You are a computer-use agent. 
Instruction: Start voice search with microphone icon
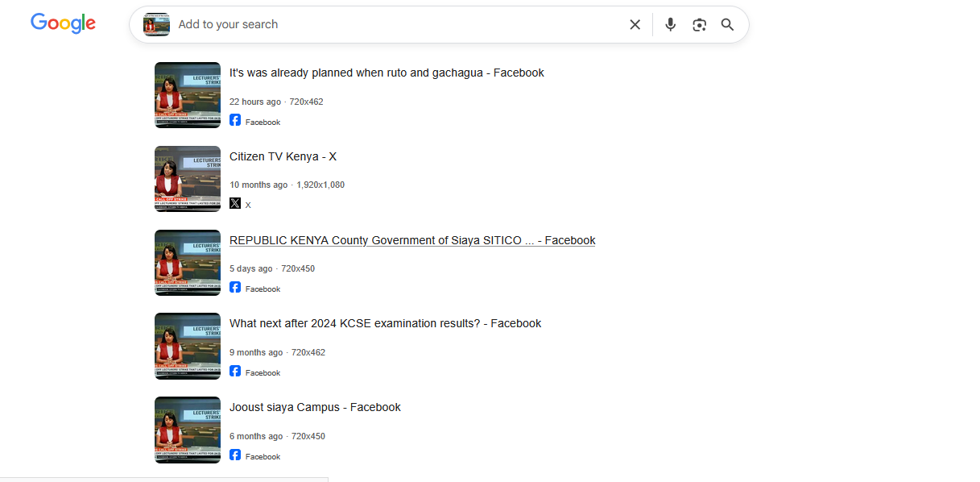tap(670, 25)
